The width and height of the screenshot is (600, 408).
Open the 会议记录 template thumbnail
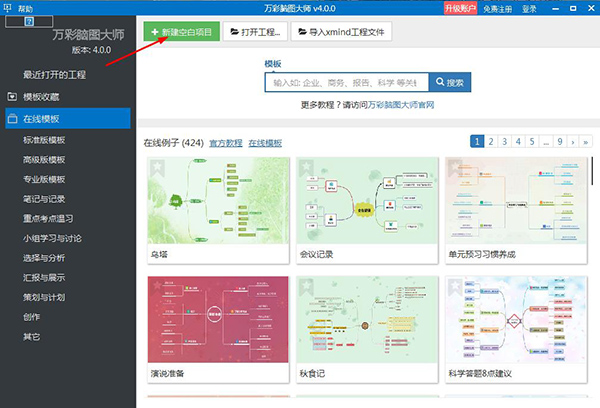[x=367, y=200]
